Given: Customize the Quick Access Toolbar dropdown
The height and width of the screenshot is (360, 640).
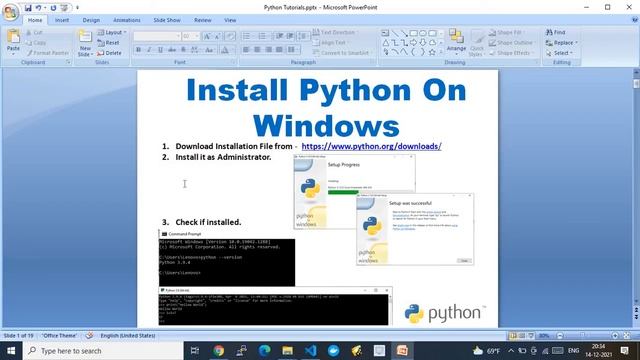Looking at the screenshot, I should (77, 8).
